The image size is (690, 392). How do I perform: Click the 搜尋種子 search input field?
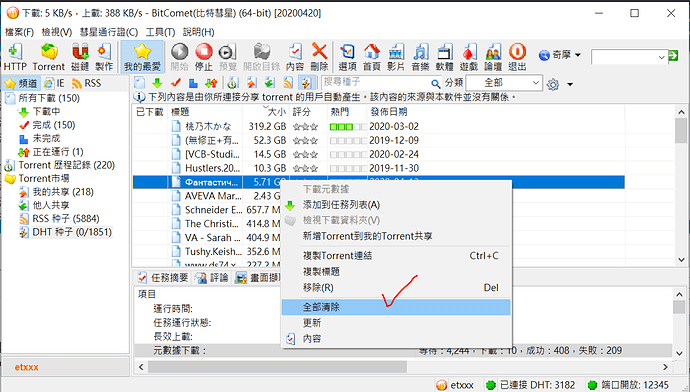click(x=376, y=82)
